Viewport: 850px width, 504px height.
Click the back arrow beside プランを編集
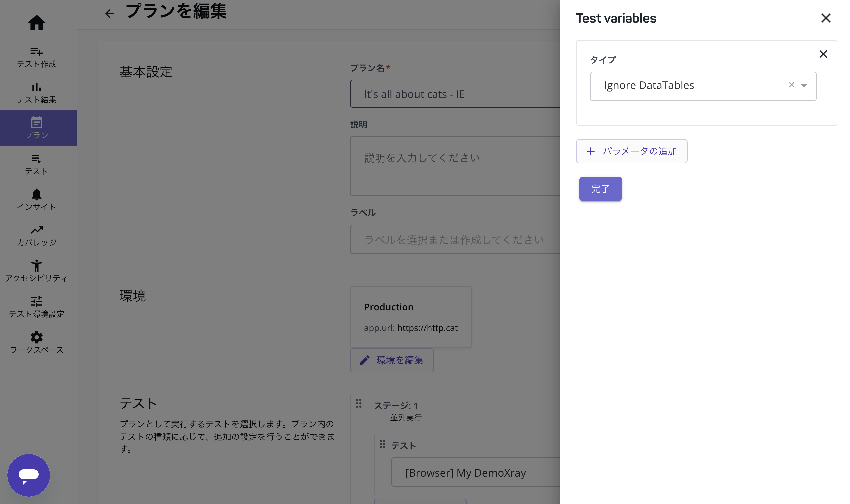click(x=109, y=14)
